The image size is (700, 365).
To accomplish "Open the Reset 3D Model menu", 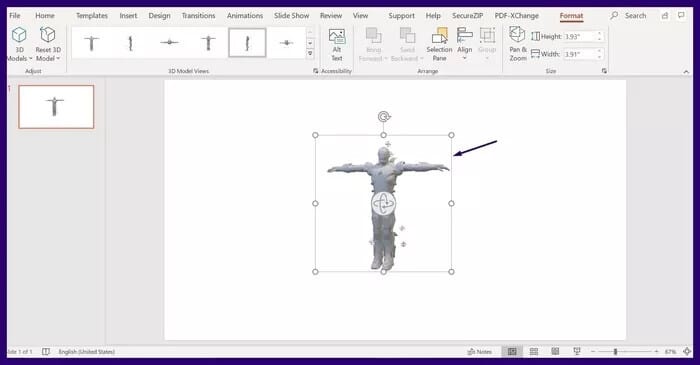I will (x=48, y=43).
